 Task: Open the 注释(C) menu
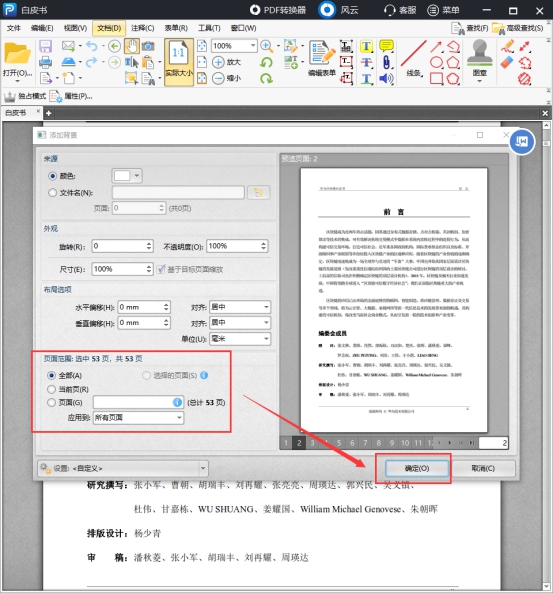[x=143, y=28]
